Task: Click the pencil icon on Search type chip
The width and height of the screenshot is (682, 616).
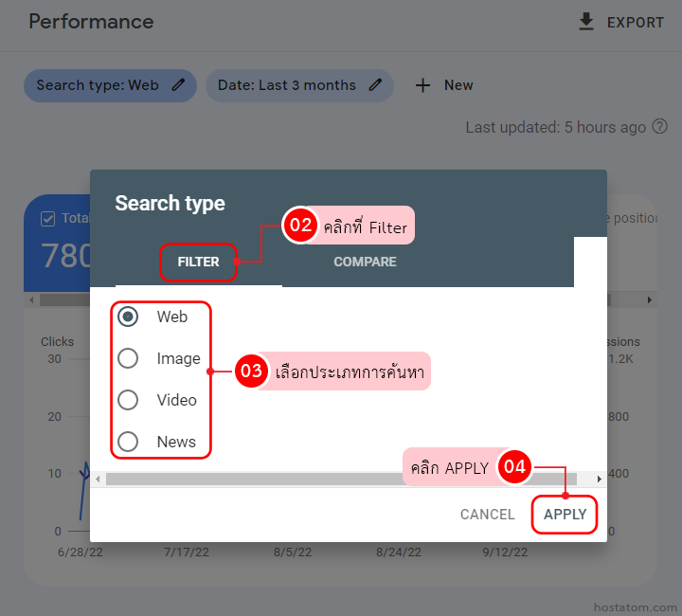Action: tap(178, 85)
